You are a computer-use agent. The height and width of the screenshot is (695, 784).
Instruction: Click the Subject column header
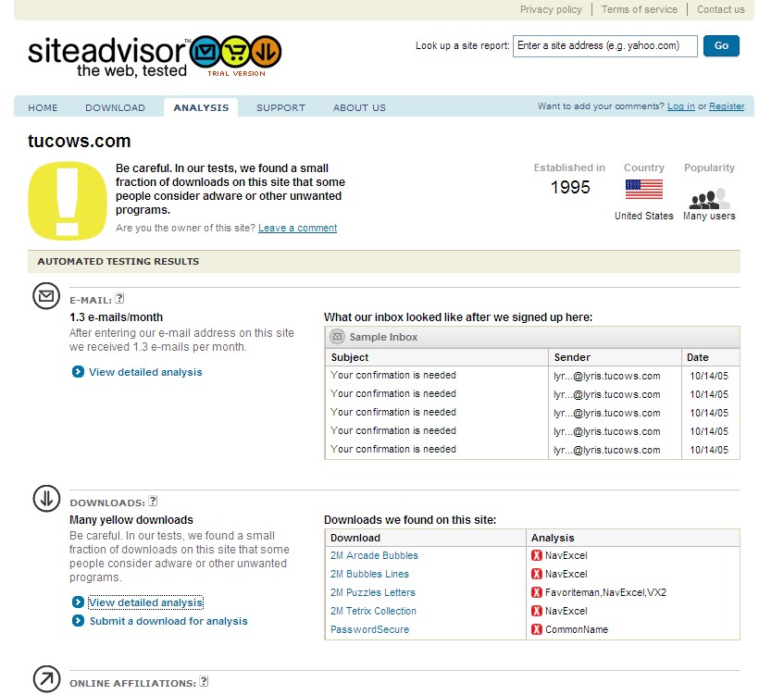pyautogui.click(x=350, y=357)
